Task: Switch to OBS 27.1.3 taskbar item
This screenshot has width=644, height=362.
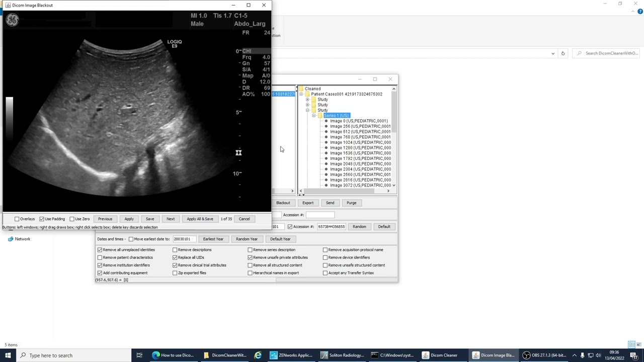Action: pos(544,355)
